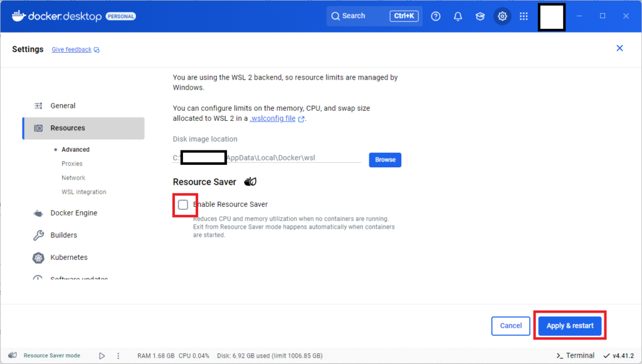Open the Learning center graduation cap icon
This screenshot has width=642, height=364.
click(480, 16)
